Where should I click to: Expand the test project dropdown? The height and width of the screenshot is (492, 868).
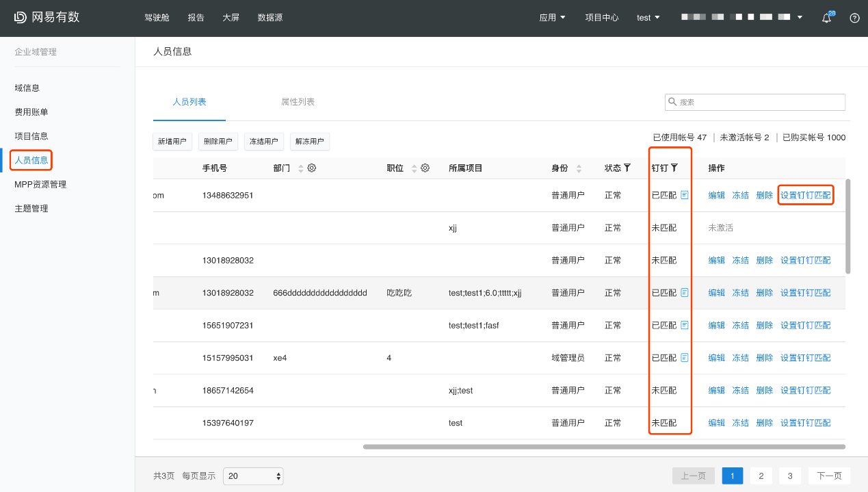[x=648, y=18]
